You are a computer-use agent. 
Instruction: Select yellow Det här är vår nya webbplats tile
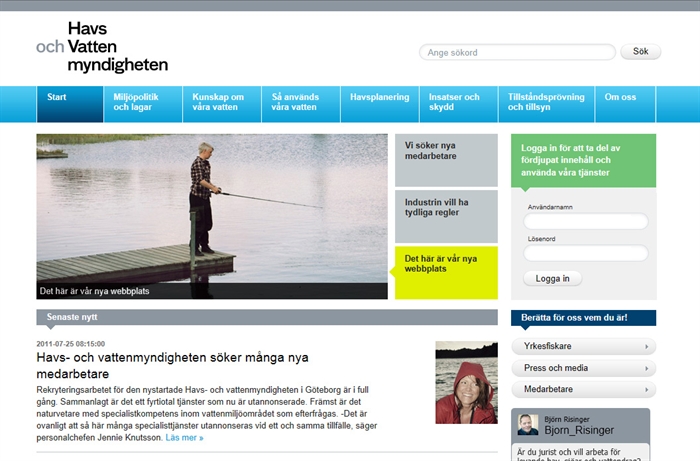(446, 273)
